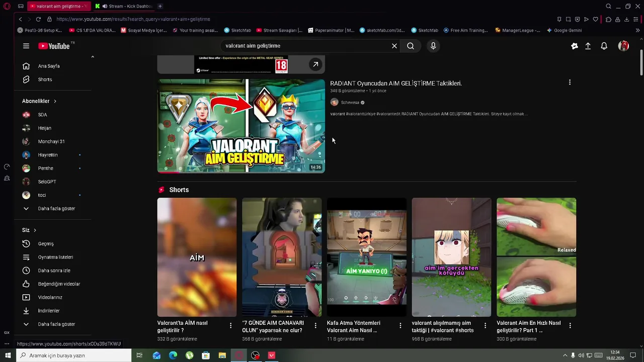Clear the search box with the X

394,46
